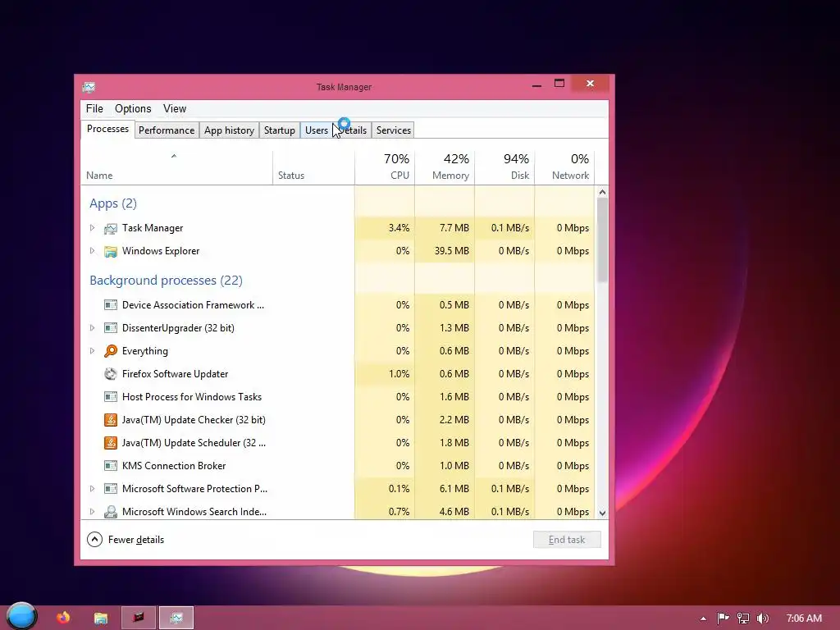Screen dimensions: 840x630
Task: Open File Explorer from the taskbar
Action: [x=101, y=619]
